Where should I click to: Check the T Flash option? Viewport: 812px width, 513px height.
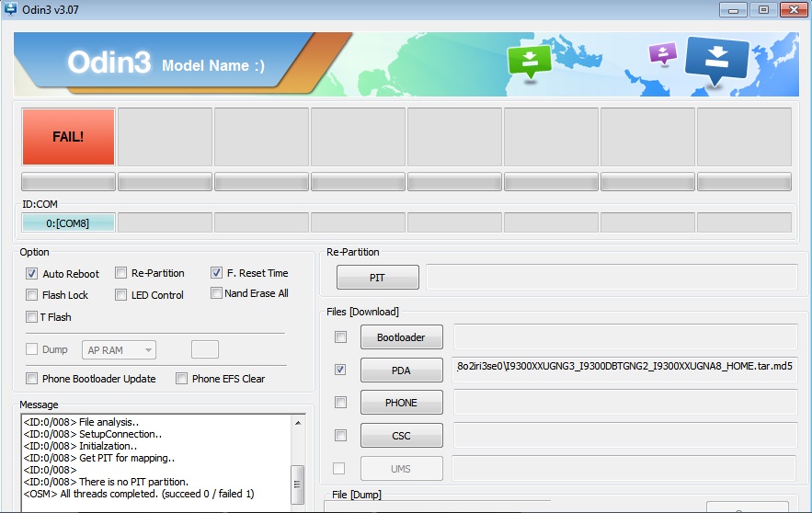pos(31,316)
